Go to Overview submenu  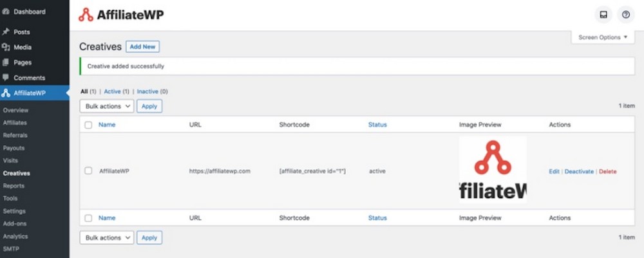(x=15, y=110)
